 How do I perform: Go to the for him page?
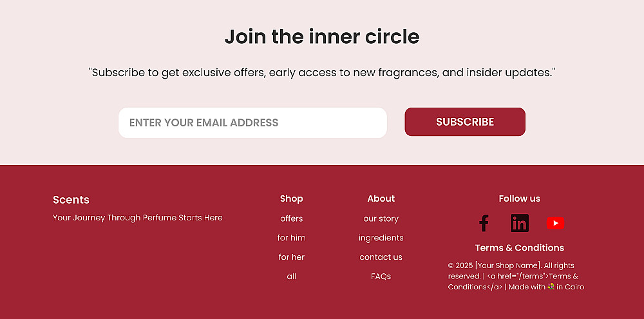point(292,238)
